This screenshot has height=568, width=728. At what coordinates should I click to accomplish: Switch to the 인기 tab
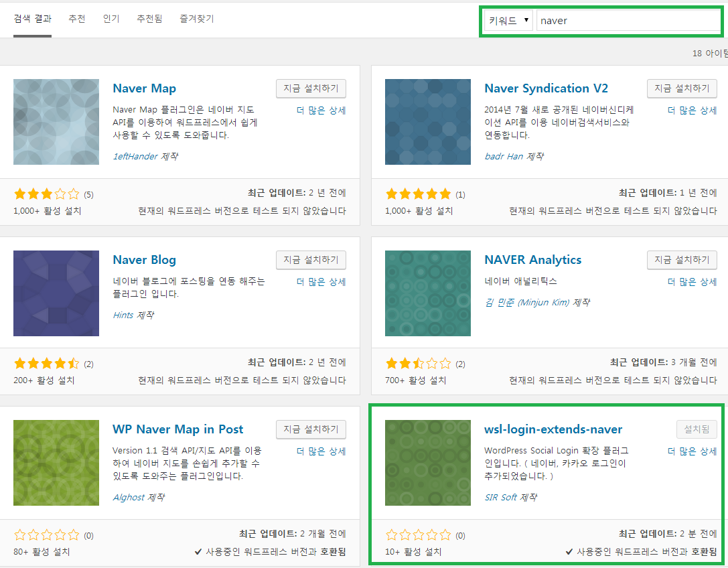(111, 19)
